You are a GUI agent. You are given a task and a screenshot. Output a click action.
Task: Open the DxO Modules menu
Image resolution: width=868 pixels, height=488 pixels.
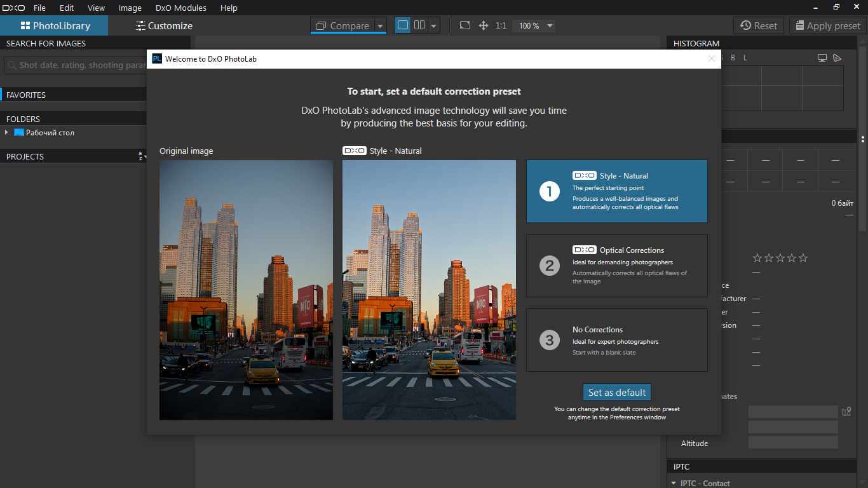(181, 8)
